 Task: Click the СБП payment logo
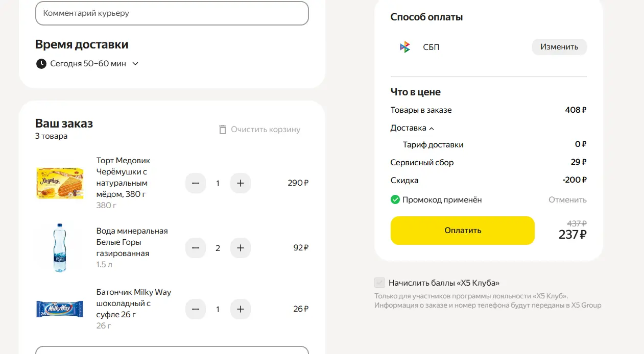click(x=404, y=47)
